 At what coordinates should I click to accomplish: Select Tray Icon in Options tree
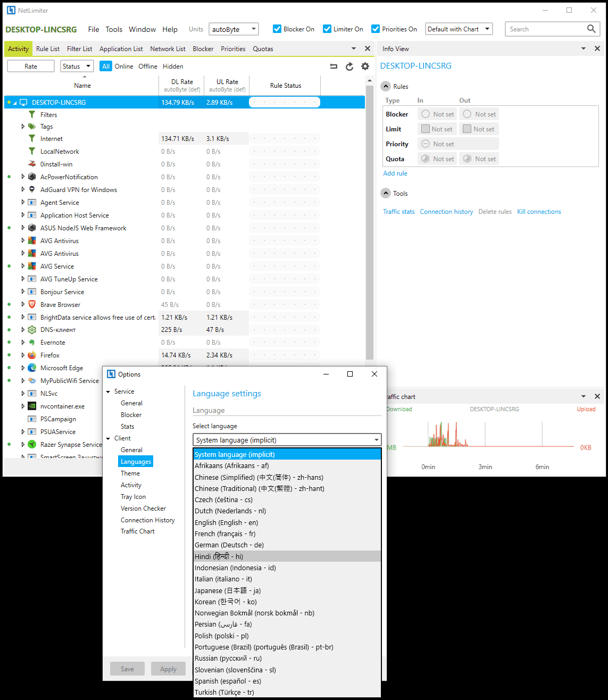pos(133,497)
